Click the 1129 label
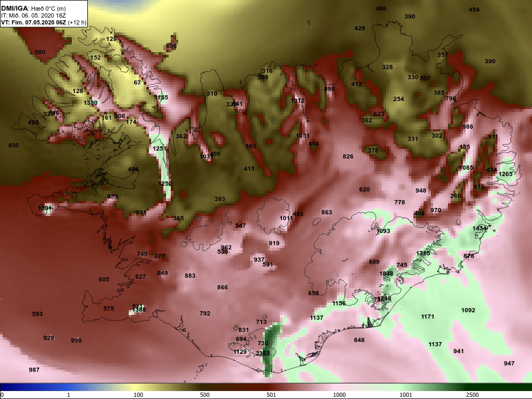Screen dimensions: 532x399 click(x=240, y=352)
